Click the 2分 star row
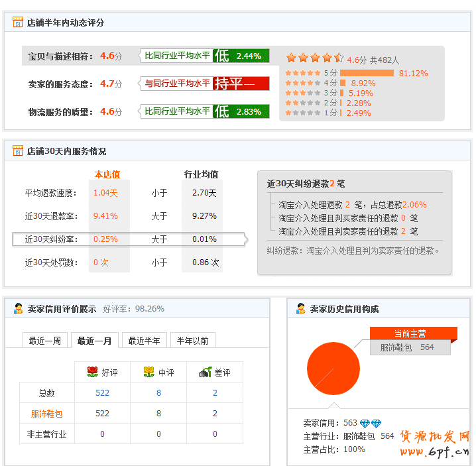This screenshot has width=476, height=466. click(303, 103)
